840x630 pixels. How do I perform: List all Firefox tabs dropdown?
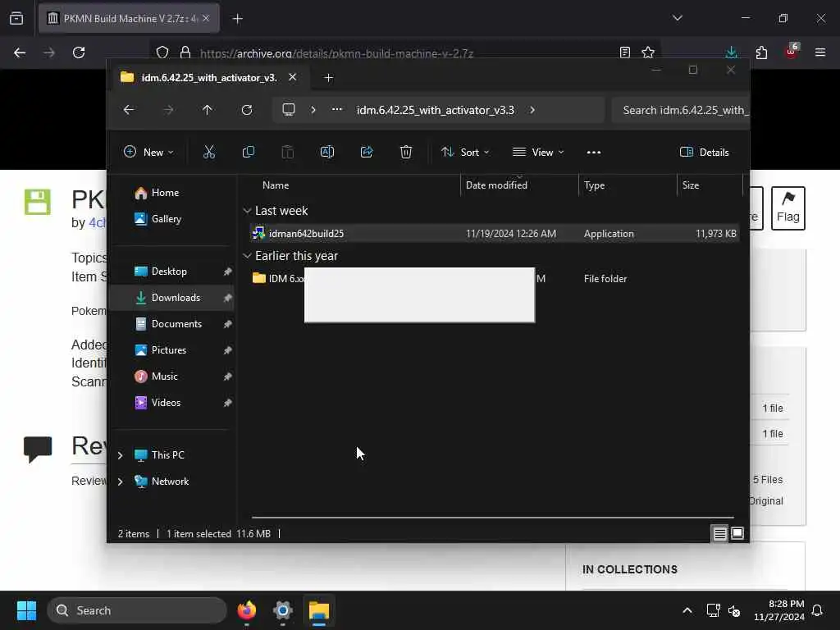click(x=677, y=18)
